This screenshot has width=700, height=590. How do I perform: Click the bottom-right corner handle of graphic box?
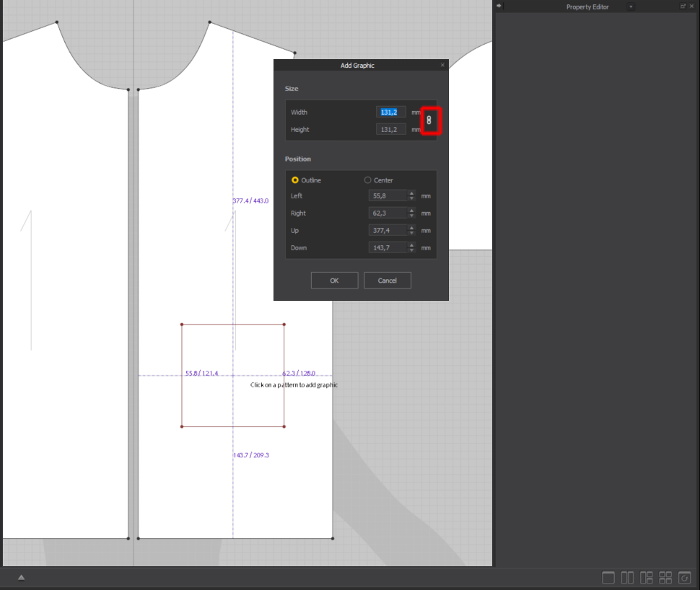click(284, 427)
